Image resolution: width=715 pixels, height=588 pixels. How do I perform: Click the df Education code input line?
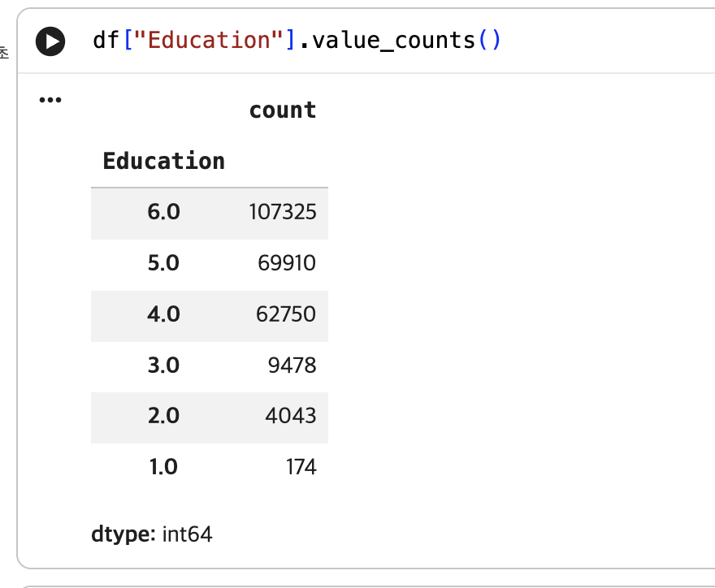click(297, 40)
